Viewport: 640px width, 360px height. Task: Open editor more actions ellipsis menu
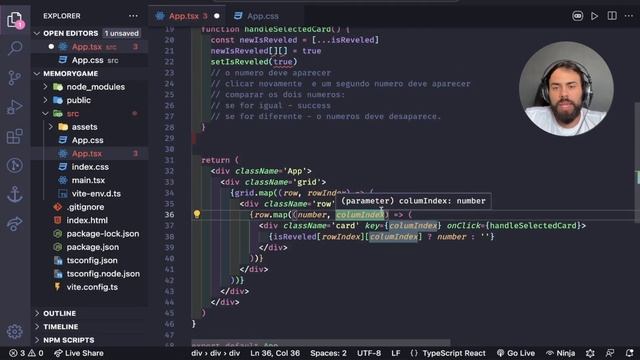coord(629,16)
